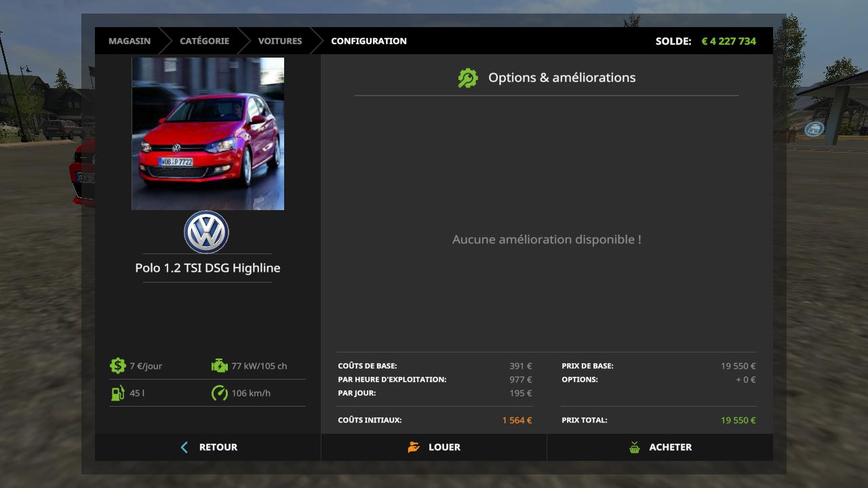Click the red Polo car thumbnail
The width and height of the screenshot is (868, 488).
click(x=208, y=134)
